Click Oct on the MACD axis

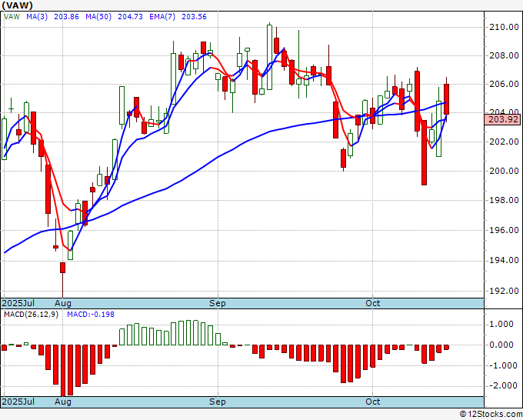tap(372, 402)
